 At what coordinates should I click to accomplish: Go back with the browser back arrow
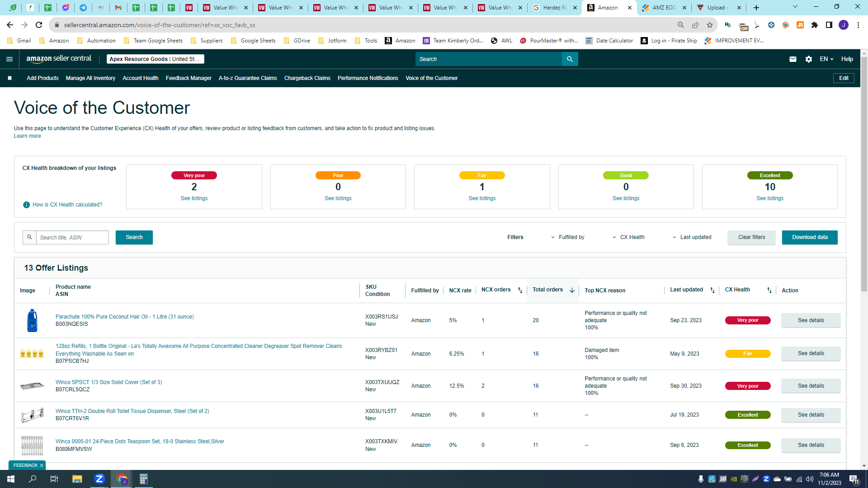10,25
